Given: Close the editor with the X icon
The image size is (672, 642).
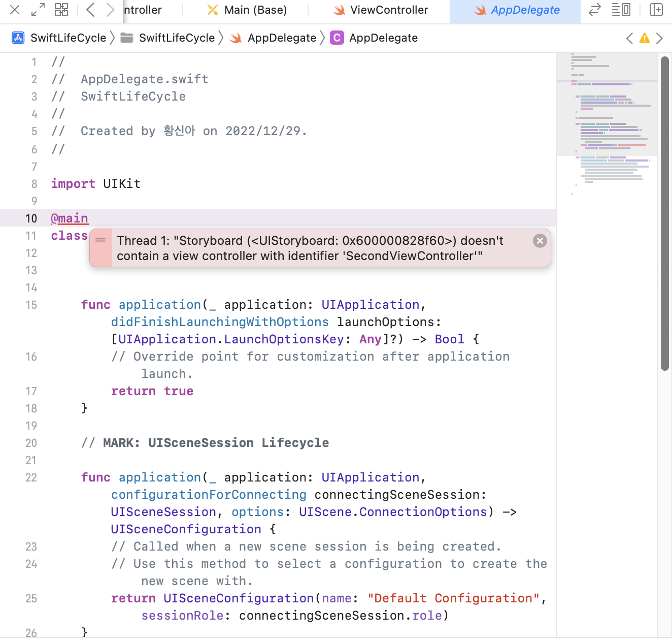Looking at the screenshot, I should (15, 10).
